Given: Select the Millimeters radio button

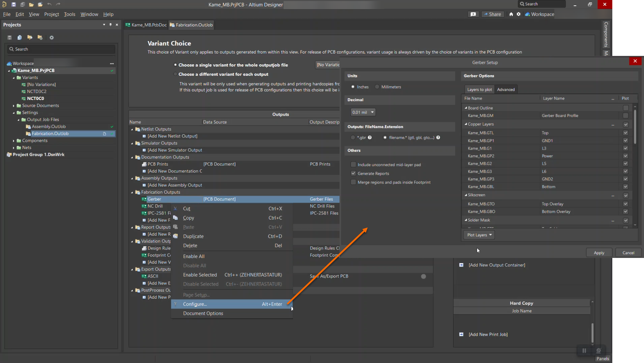Looking at the screenshot, I should (x=377, y=87).
